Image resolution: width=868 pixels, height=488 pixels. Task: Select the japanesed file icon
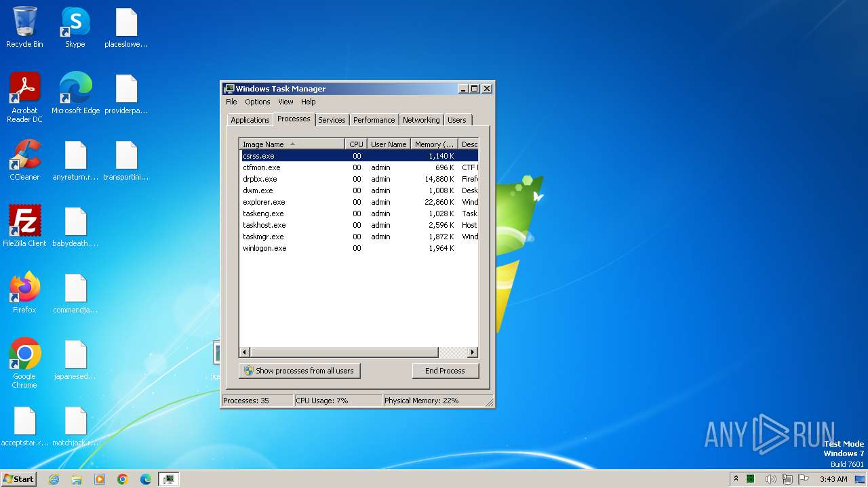coord(75,359)
